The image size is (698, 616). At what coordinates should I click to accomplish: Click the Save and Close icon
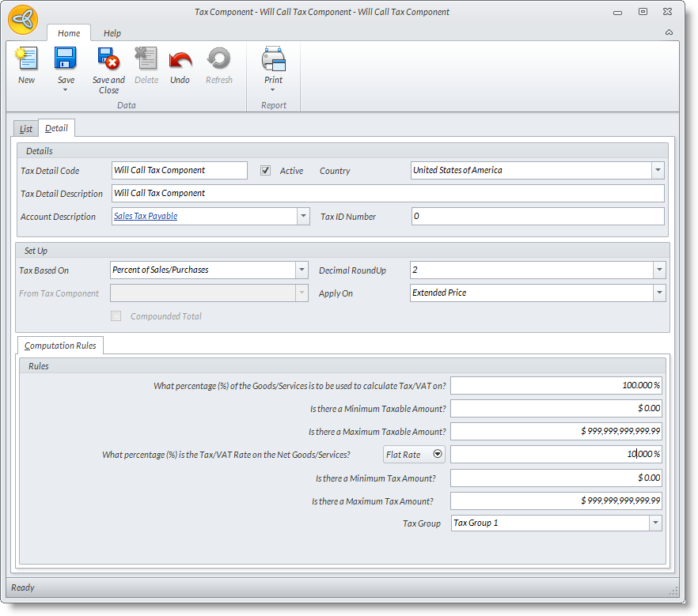pyautogui.click(x=108, y=59)
